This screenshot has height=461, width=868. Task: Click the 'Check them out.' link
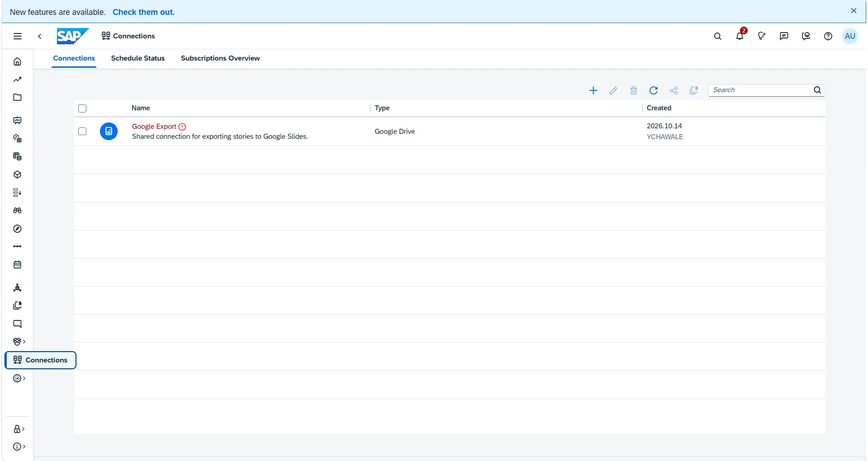pos(143,12)
